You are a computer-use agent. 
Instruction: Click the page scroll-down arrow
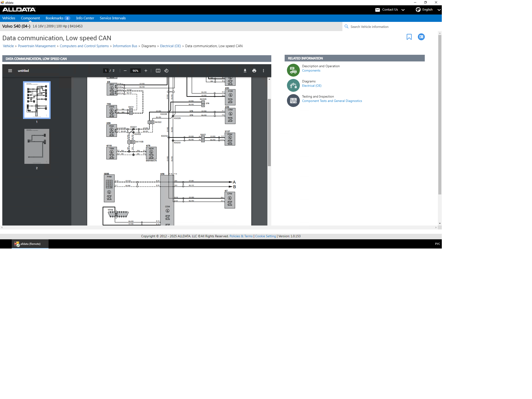[440, 223]
